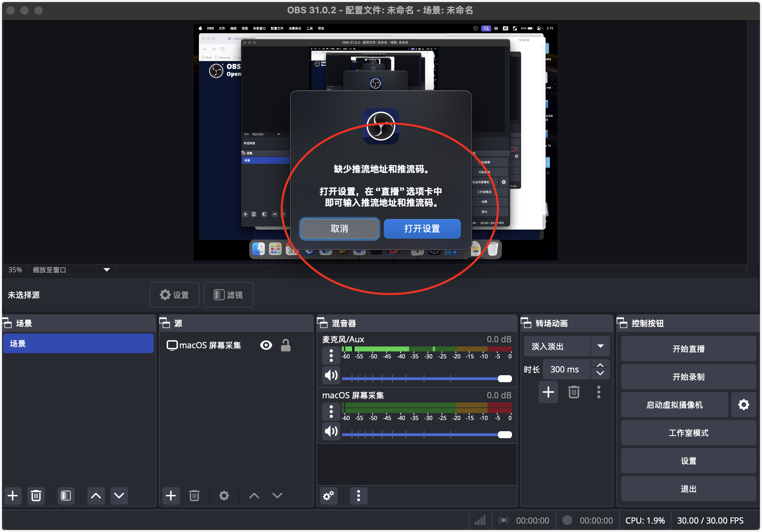Move source up in Sources panel
The image size is (762, 532).
click(254, 496)
